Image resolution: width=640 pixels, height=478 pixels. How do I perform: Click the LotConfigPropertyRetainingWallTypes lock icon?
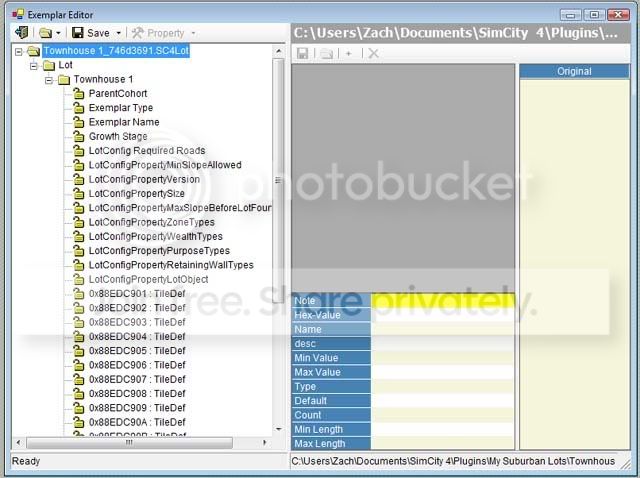78,265
